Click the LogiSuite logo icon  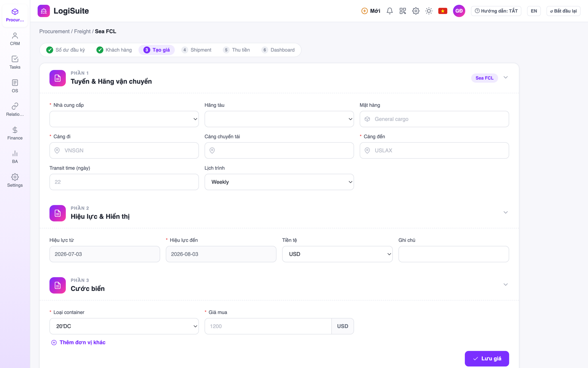(x=44, y=11)
